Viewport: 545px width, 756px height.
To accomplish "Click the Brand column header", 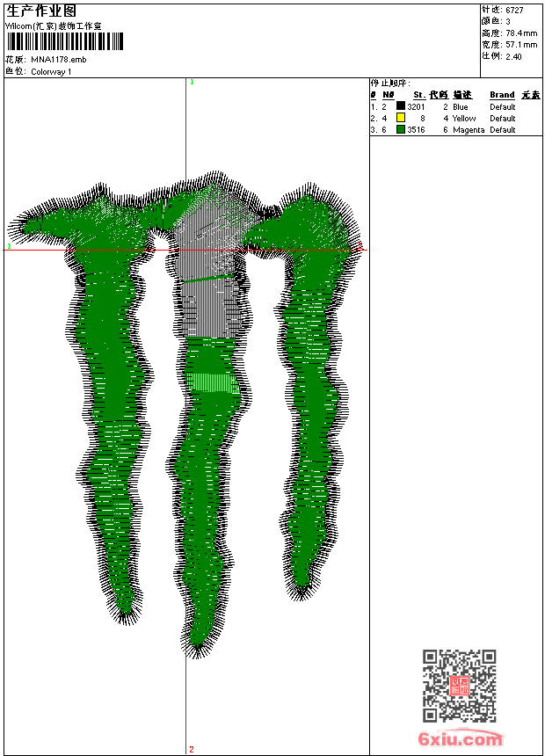I will point(502,95).
